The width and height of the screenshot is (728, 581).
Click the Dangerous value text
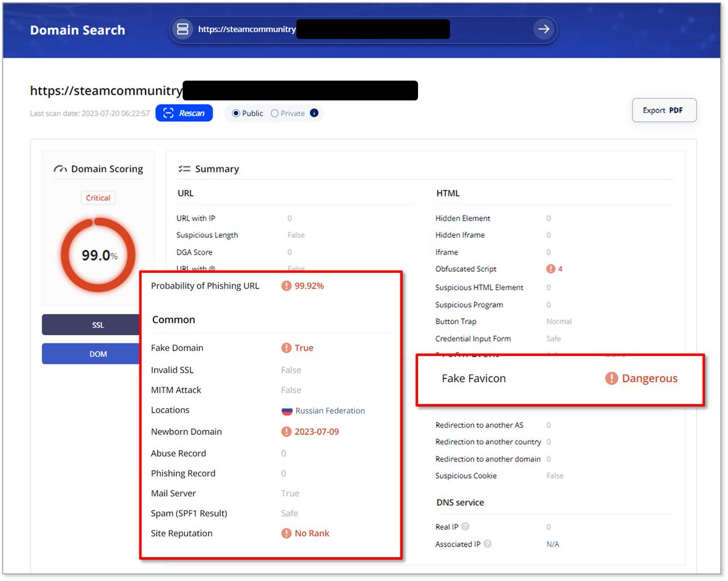(650, 378)
